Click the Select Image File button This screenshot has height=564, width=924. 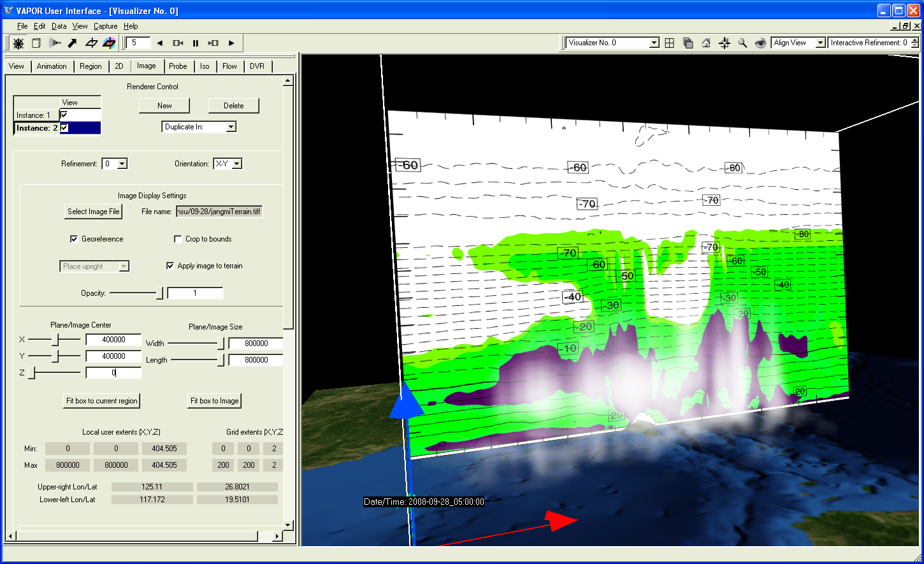pos(94,212)
